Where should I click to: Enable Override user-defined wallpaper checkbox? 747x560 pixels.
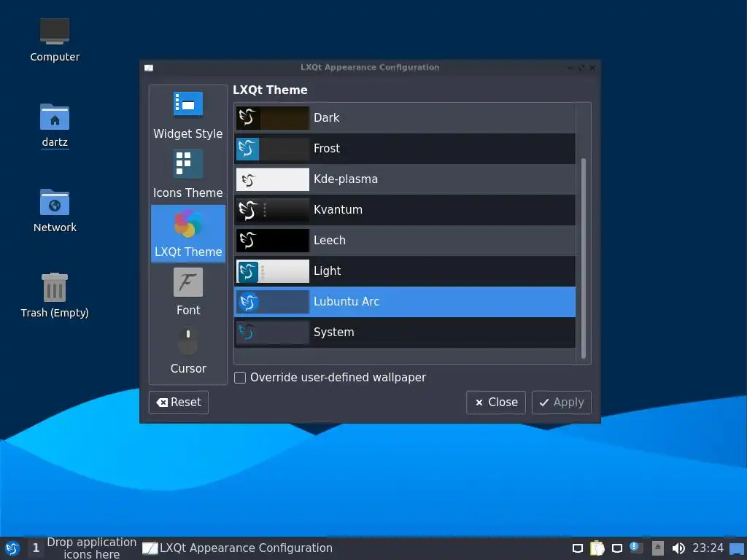240,378
